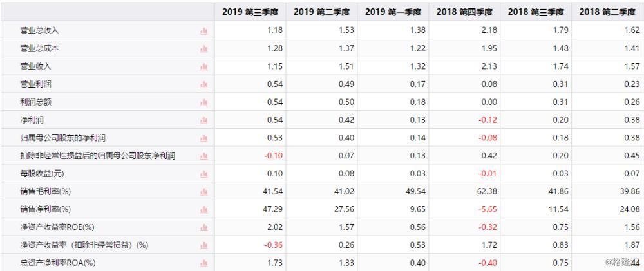Click the 扣除非经常性损益后的归属母公司股东净利润 label
The width and height of the screenshot is (644, 271).
pos(98,155)
